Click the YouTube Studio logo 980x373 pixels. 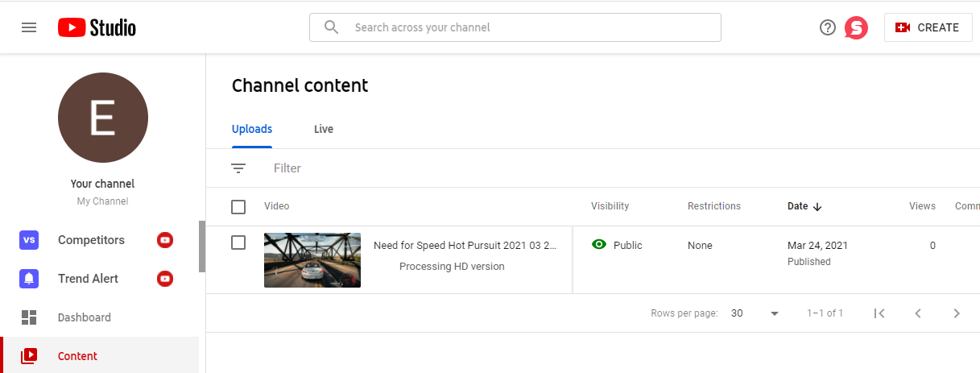pos(97,27)
